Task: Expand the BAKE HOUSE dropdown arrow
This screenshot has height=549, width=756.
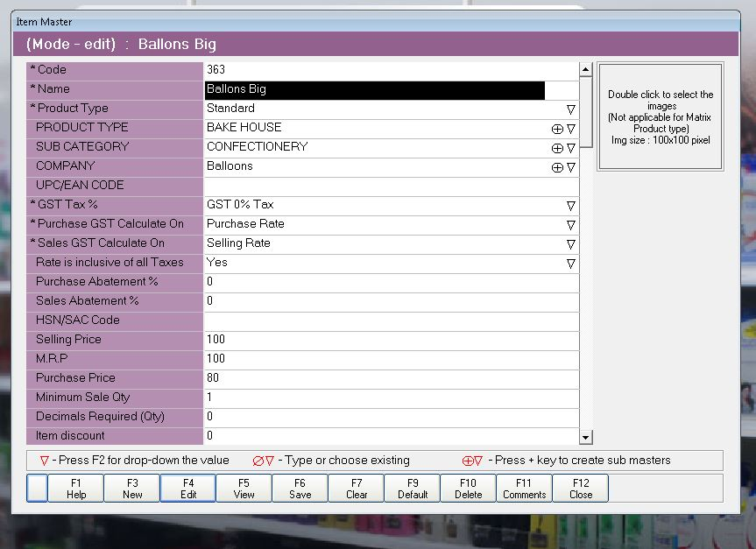Action: point(571,130)
